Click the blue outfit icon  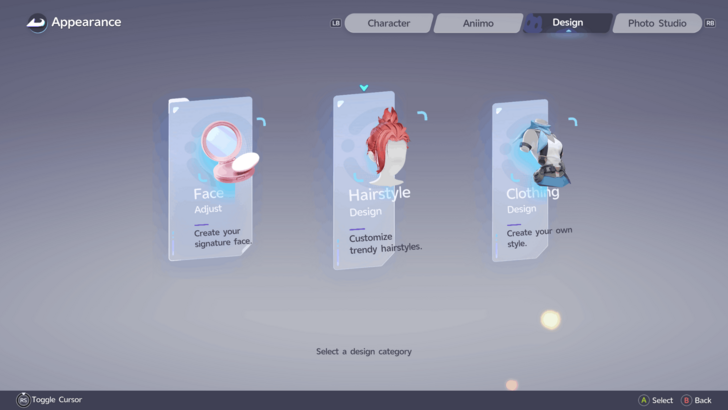click(x=544, y=153)
